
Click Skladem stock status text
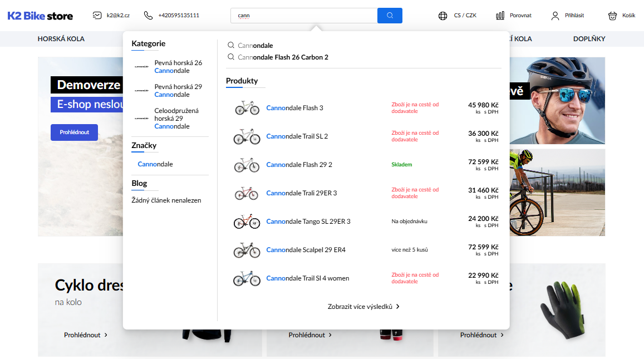[402, 164]
